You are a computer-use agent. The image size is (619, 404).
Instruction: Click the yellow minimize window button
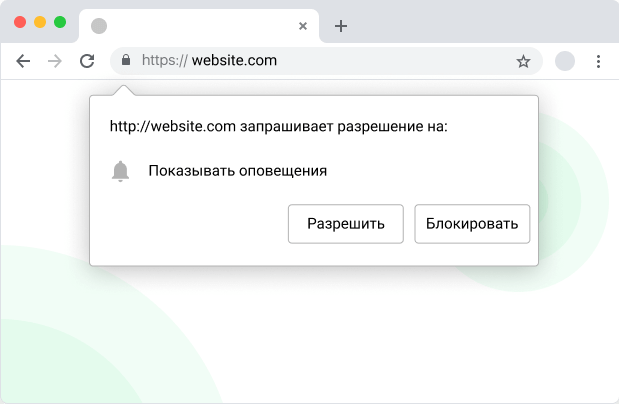[x=40, y=21]
